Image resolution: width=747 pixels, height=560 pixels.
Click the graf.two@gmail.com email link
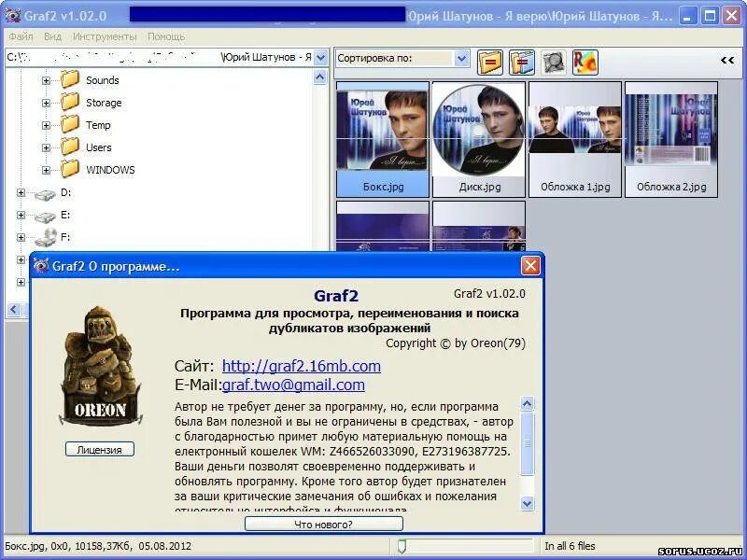coord(293,385)
